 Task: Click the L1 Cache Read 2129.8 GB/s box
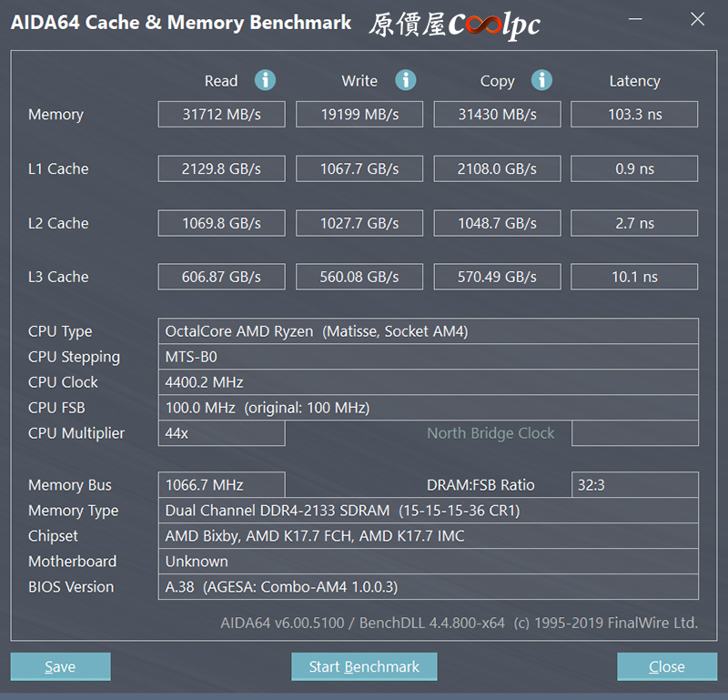tap(221, 168)
